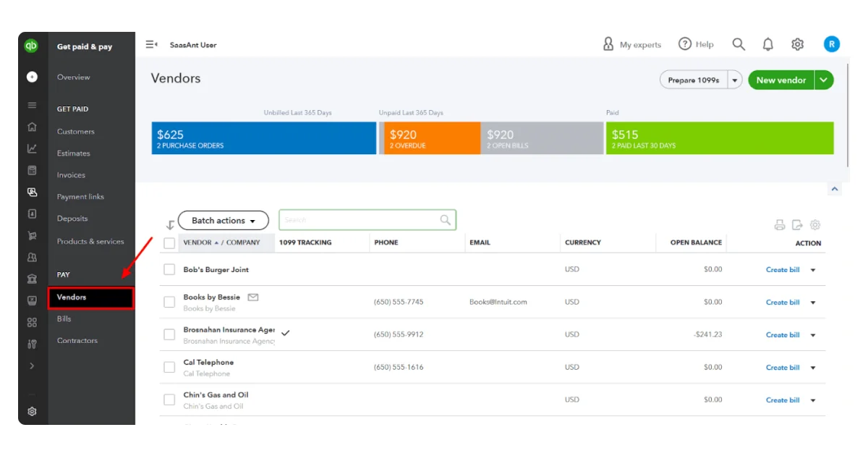Screen dimensions: 868x456
Task: Open table settings gear above ACTION column
Action: (815, 224)
